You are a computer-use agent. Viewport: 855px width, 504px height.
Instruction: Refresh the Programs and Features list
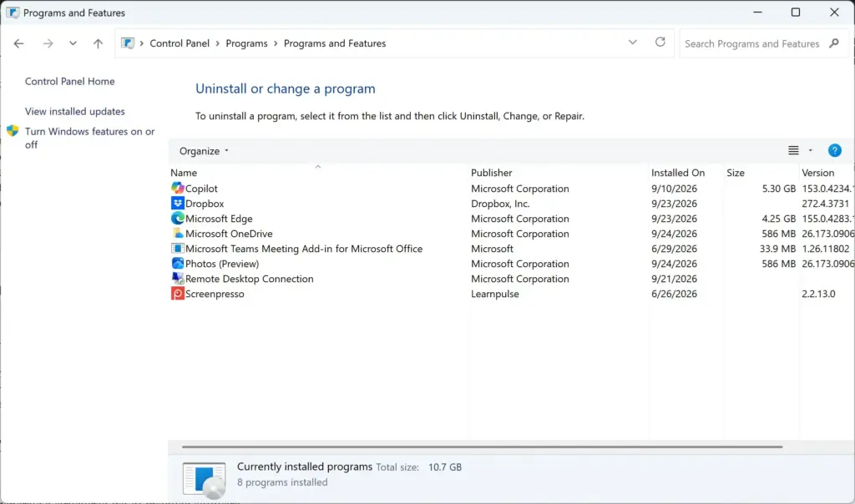pyautogui.click(x=660, y=42)
